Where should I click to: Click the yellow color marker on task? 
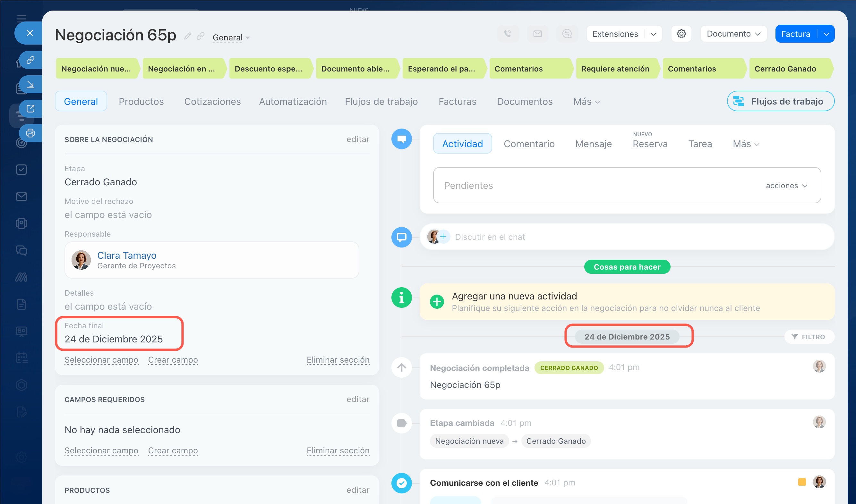[802, 482]
